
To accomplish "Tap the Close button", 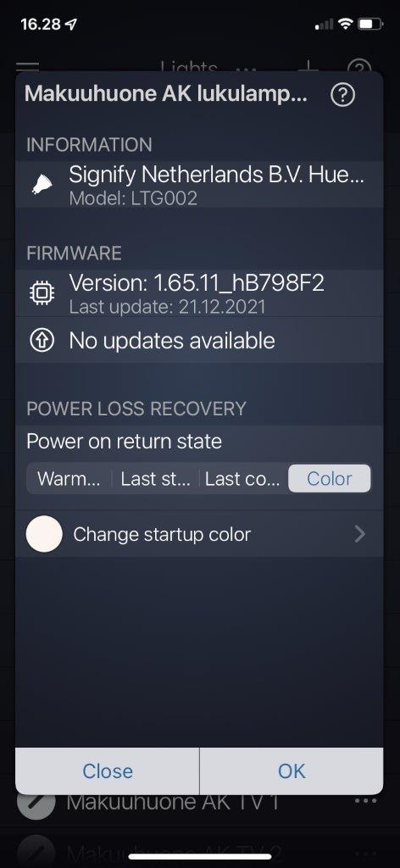I will tap(108, 771).
